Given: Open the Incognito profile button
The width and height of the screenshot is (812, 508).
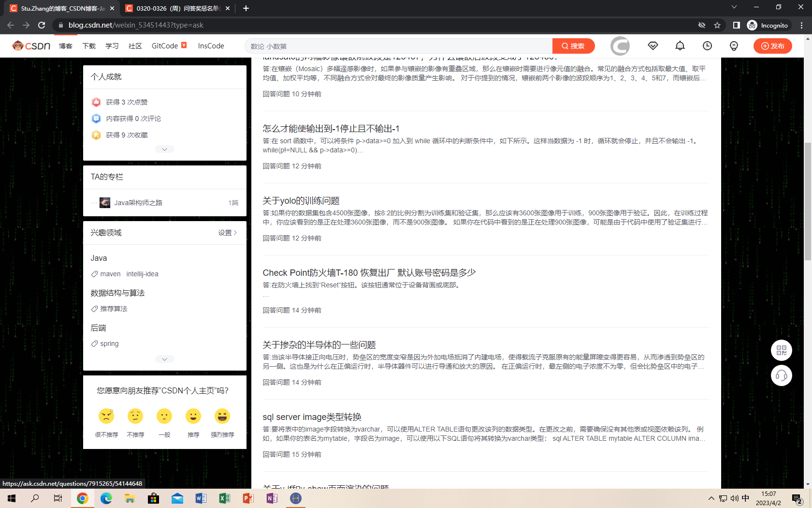Looking at the screenshot, I should [768, 25].
